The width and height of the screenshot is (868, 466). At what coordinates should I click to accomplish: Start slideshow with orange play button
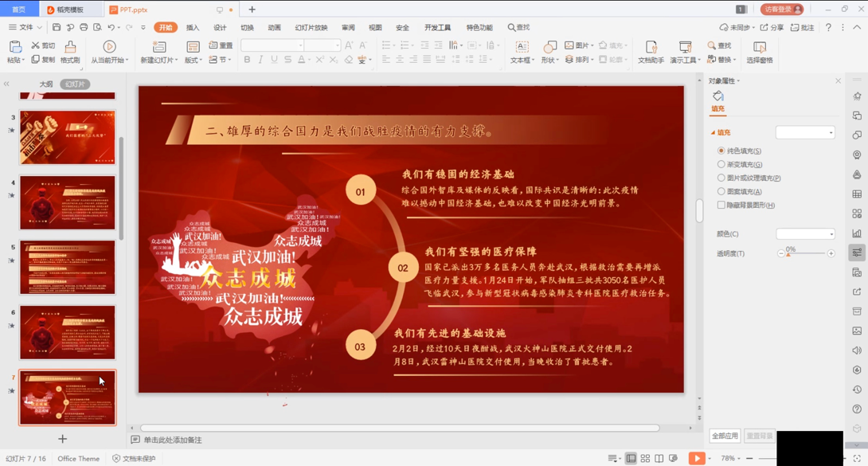pyautogui.click(x=696, y=458)
